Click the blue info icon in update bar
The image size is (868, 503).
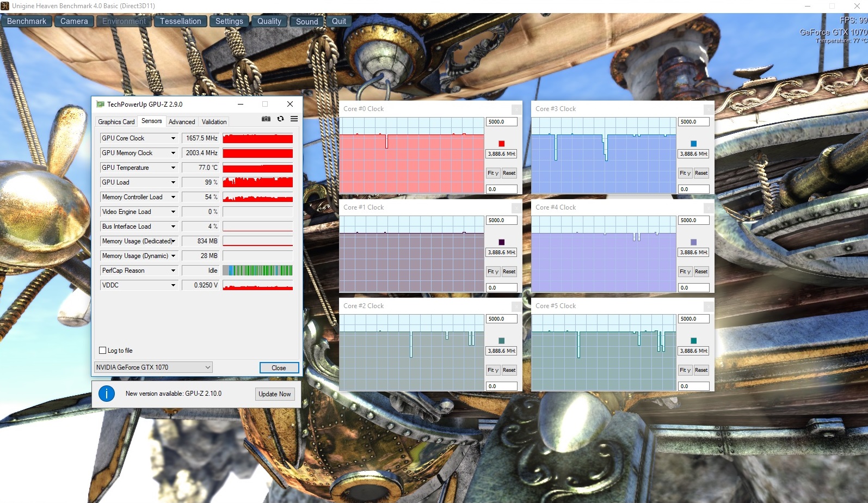coord(107,393)
